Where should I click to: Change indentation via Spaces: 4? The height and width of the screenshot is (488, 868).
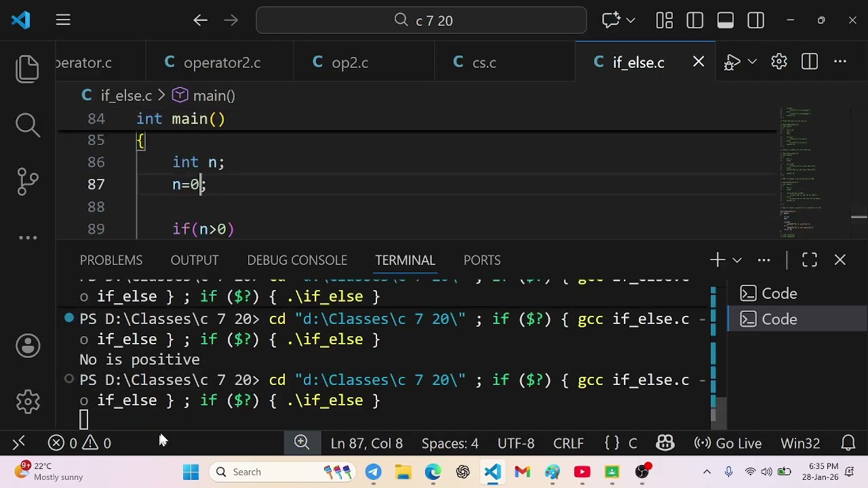pyautogui.click(x=450, y=443)
